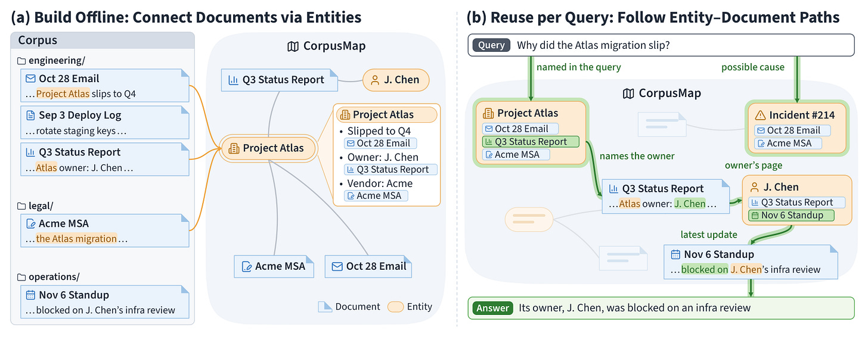Click answer text 'Its owner, J. Chen, was blocked on an infra review'
This screenshot has width=868, height=337.
coord(635,308)
